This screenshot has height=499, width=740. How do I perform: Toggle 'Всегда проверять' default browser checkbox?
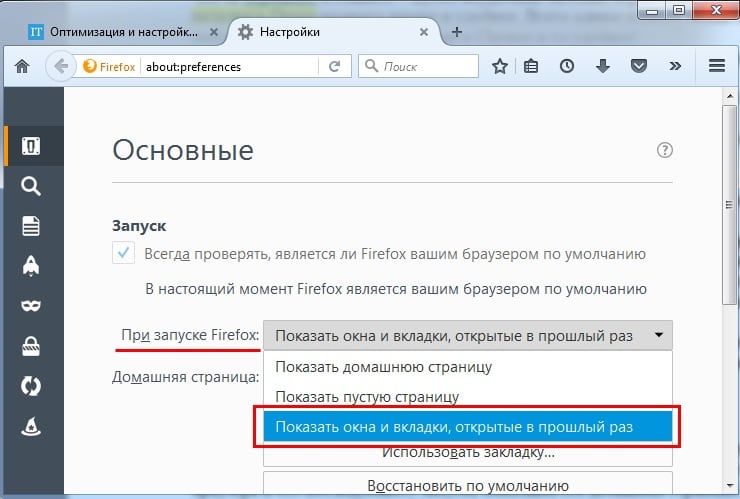(124, 254)
